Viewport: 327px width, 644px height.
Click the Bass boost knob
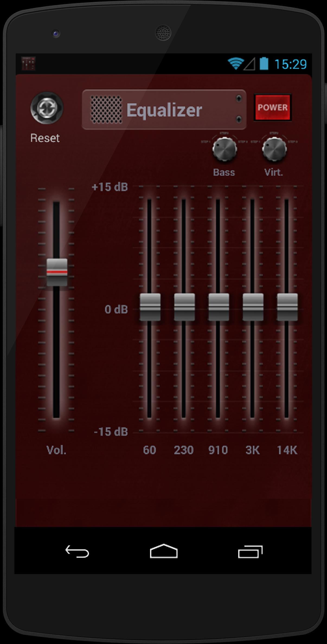(x=224, y=149)
